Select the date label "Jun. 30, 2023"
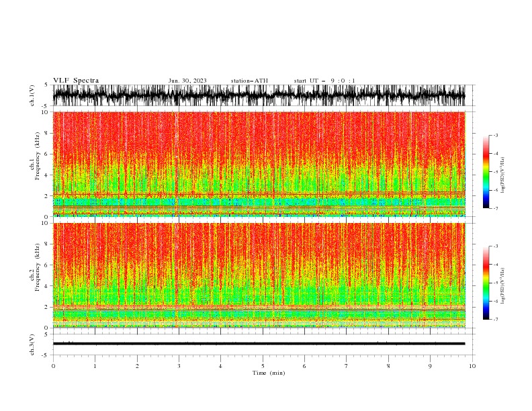Viewport: 532px width, 411px height. pyautogui.click(x=187, y=81)
